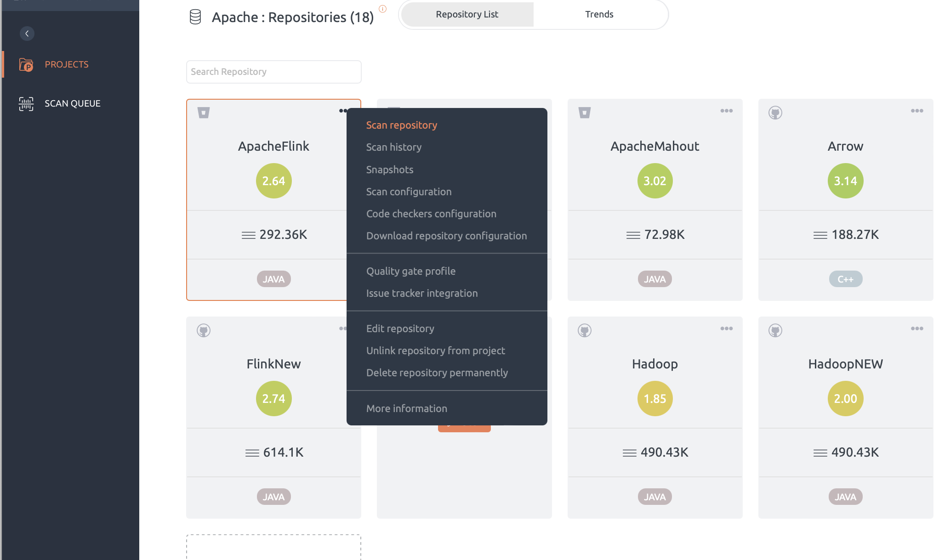Click the GitHub icon on Hadoop card
The height and width of the screenshot is (560, 939).
[585, 330]
